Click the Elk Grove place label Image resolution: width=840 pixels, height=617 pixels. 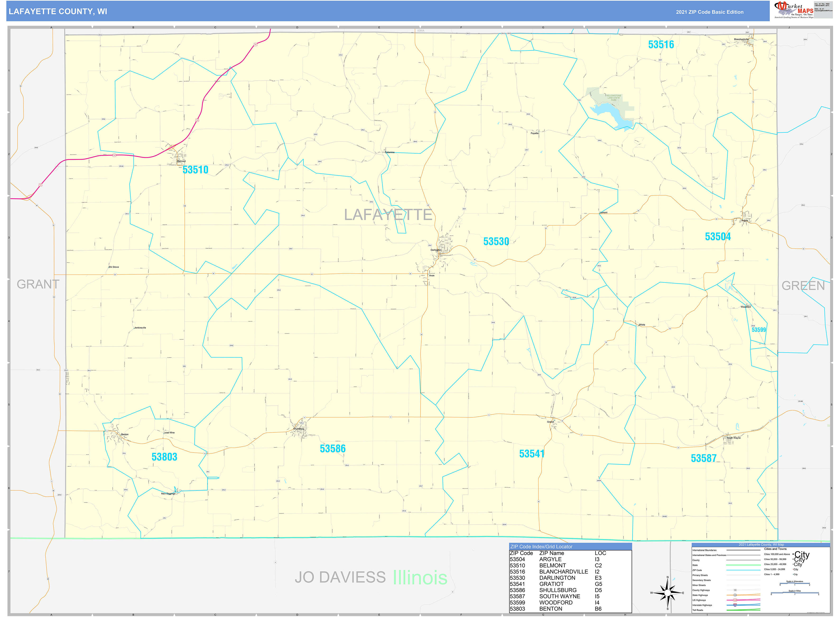point(114,267)
